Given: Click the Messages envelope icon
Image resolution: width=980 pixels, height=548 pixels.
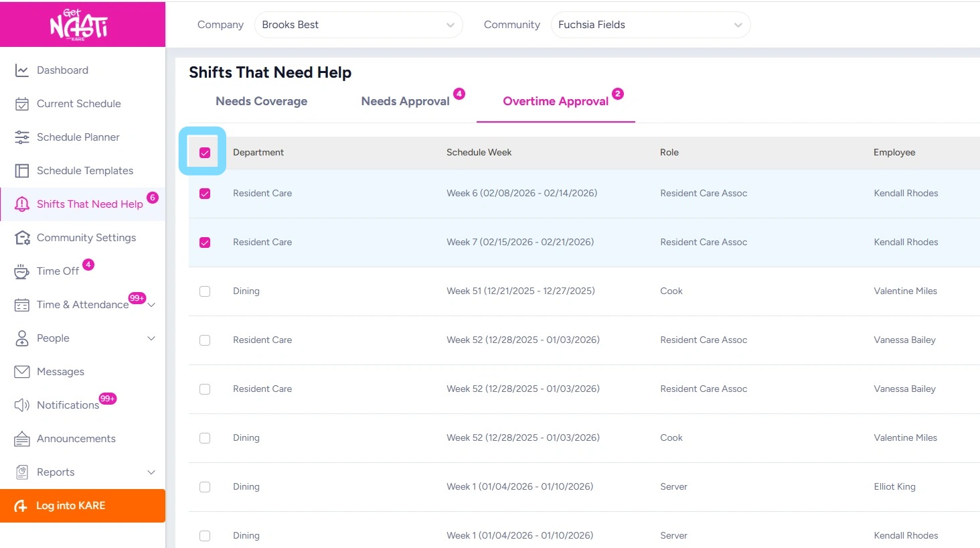Looking at the screenshot, I should pyautogui.click(x=22, y=372).
